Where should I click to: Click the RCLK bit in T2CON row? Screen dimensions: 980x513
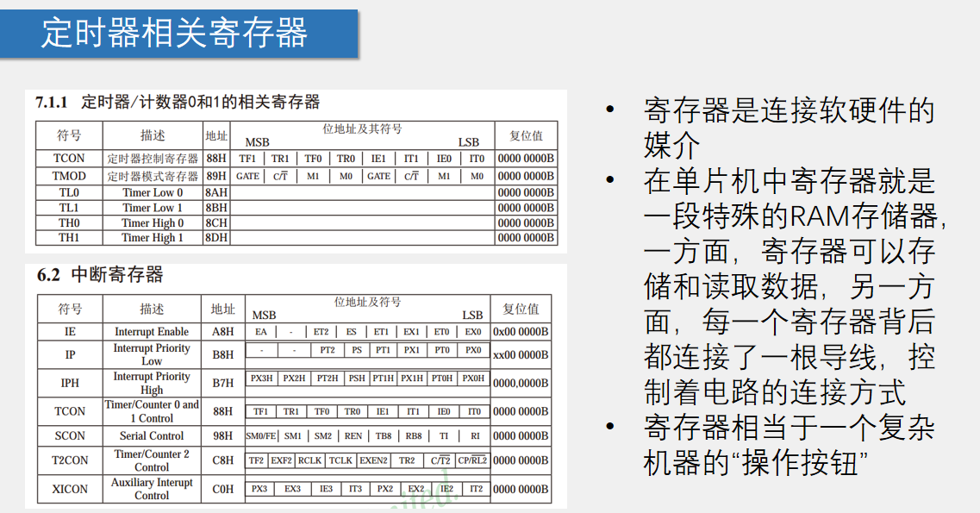point(310,460)
